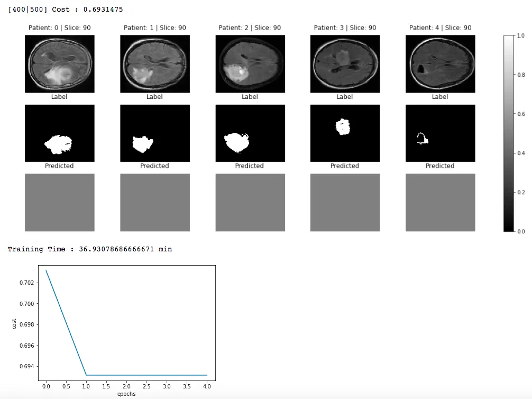The width and height of the screenshot is (532, 399).
Task: Select Patient 2 gray predicted output
Action: tap(250, 202)
